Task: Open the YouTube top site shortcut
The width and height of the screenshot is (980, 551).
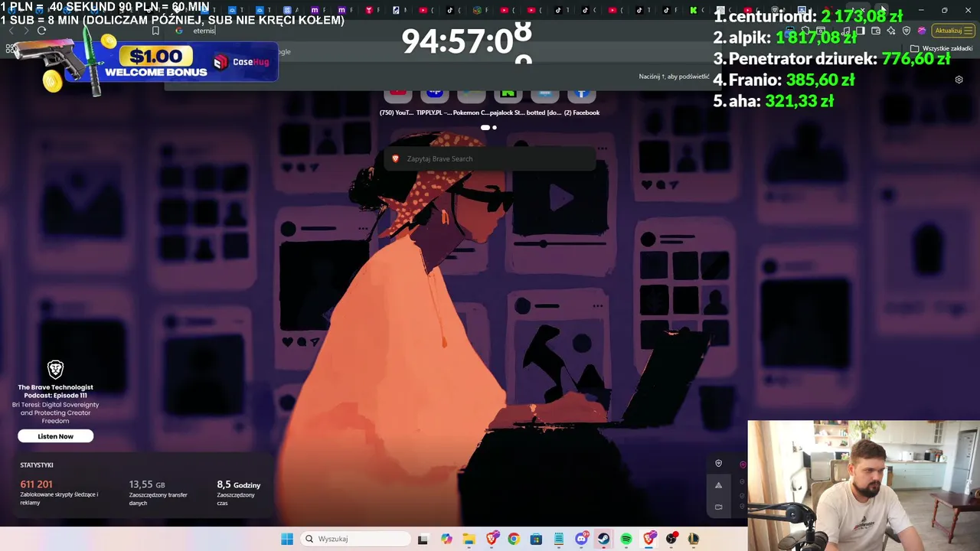Action: click(397, 102)
